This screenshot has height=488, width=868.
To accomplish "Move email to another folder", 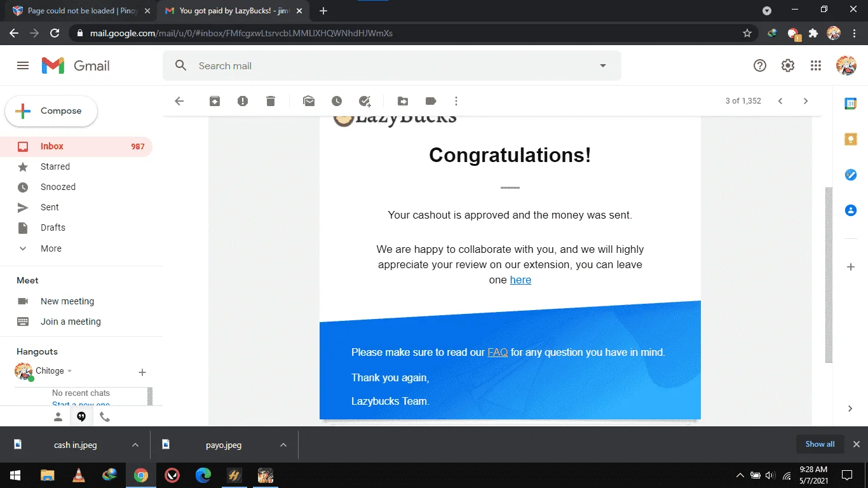I will (403, 101).
